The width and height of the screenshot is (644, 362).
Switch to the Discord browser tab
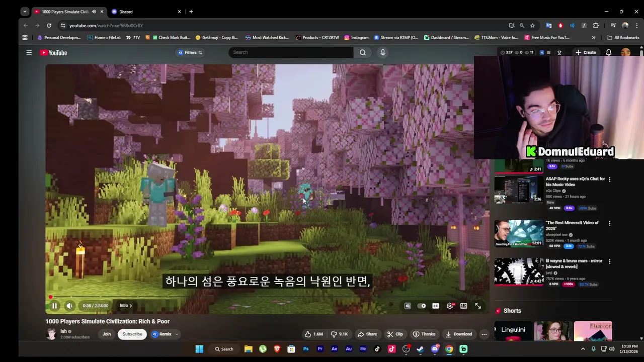pyautogui.click(x=146, y=12)
